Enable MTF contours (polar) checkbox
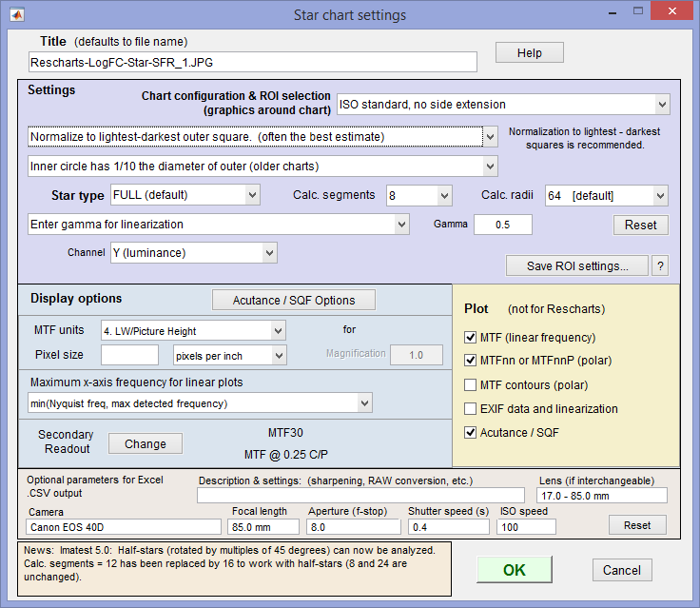This screenshot has width=700, height=608. [470, 384]
